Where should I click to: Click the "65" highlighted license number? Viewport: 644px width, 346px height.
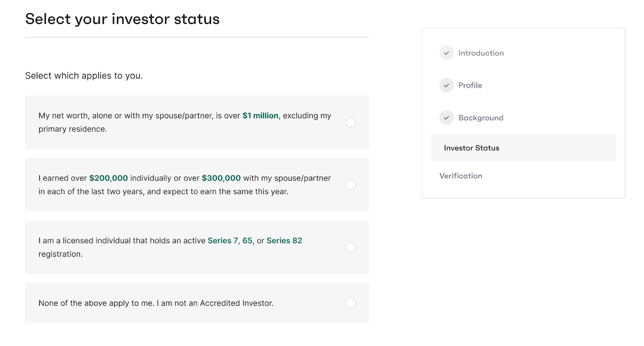[248, 241]
